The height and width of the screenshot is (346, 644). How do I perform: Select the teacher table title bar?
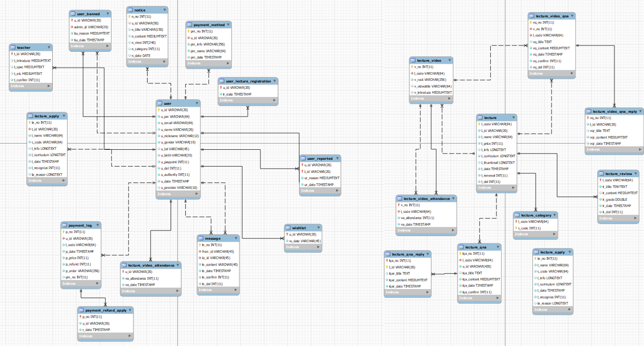pyautogui.click(x=28, y=47)
